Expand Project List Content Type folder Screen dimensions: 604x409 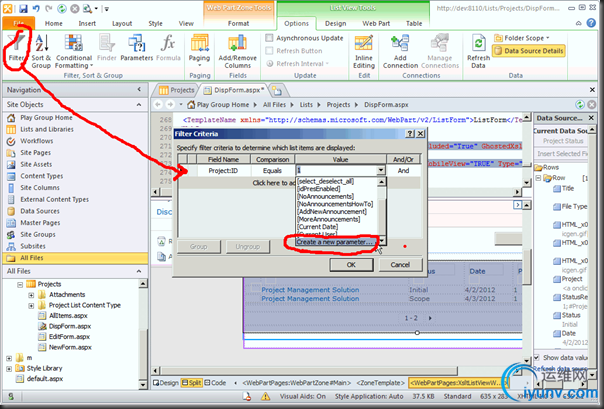coord(31,306)
